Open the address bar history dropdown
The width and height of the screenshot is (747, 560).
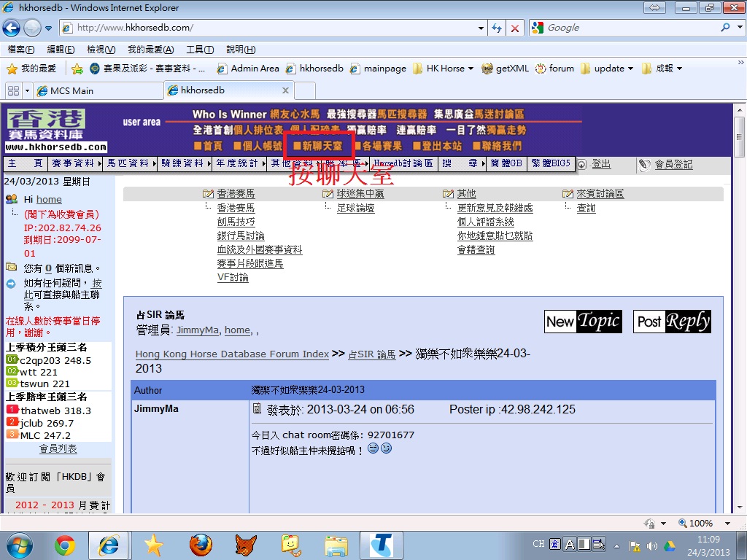pos(481,28)
